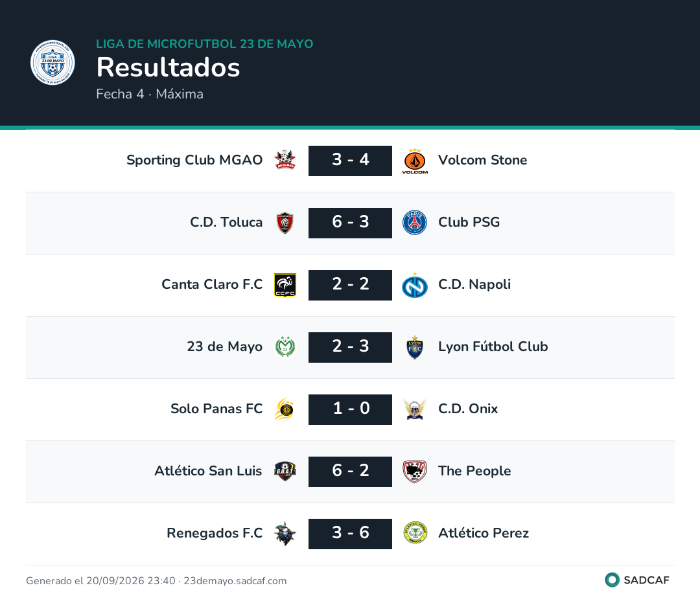This screenshot has width=700, height=614.
Task: Click the C.D. Napoli blue logo
Action: [x=415, y=286]
